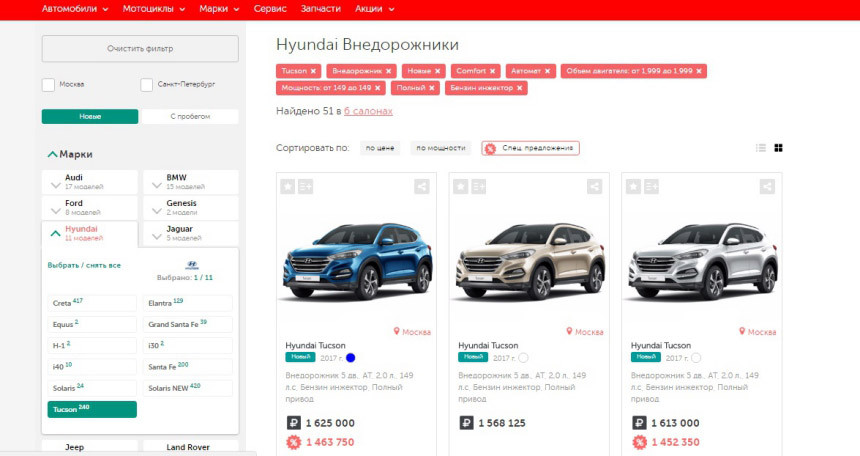
Task: Click the blue color swatch on first Tucson
Action: tap(350, 358)
